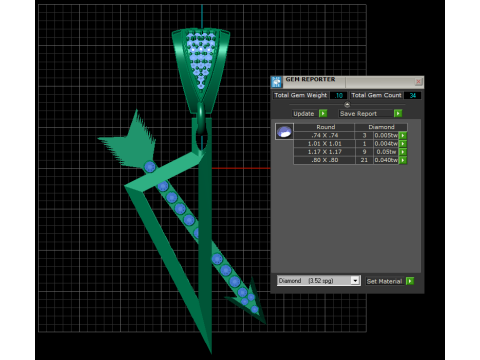The image size is (480, 360).
Task: Click green arrow on 1.01 X 1.01 row
Action: tap(403, 144)
